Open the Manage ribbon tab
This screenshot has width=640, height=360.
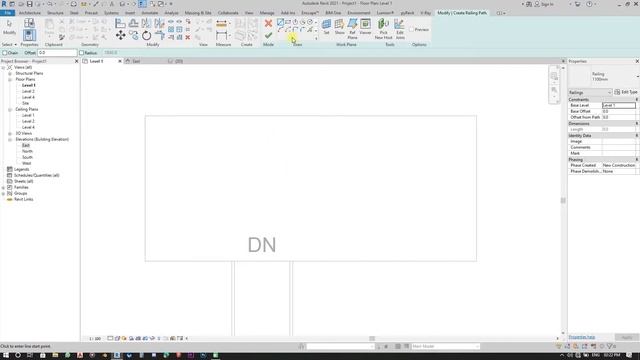(267, 13)
